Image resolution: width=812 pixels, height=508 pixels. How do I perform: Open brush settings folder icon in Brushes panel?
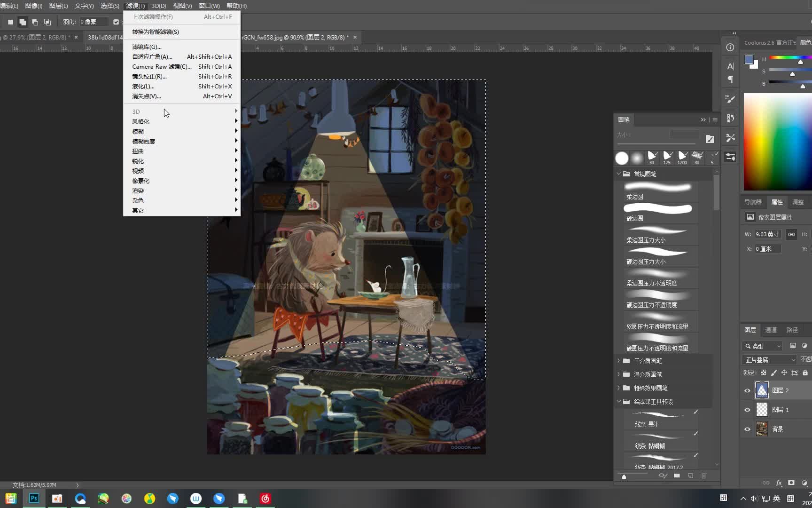point(710,139)
